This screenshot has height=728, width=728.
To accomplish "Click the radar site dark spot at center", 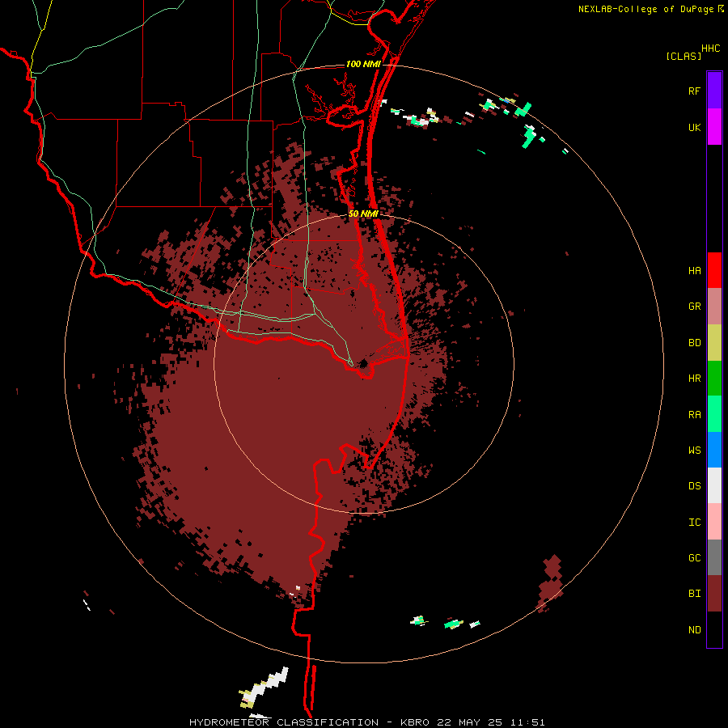I will coord(363,363).
